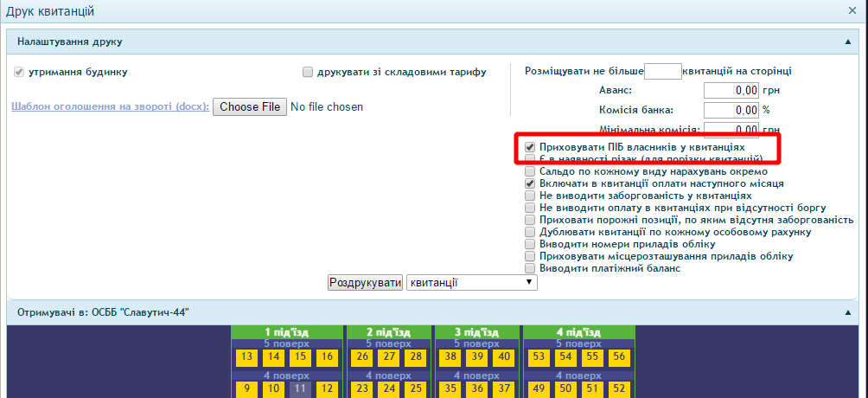Toggle друкувати зі складовими тарифу checkbox
This screenshot has height=398, width=868.
click(x=308, y=73)
